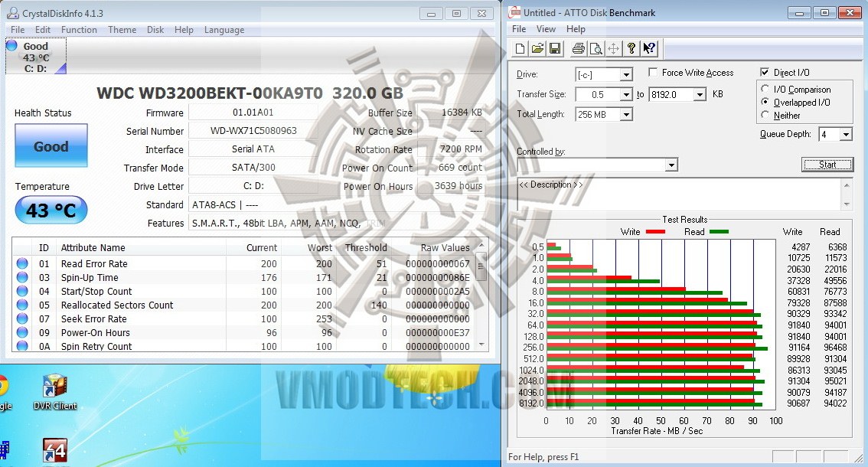This screenshot has width=868, height=467.
Task: Open ATTO Help menu
Action: [x=576, y=29]
